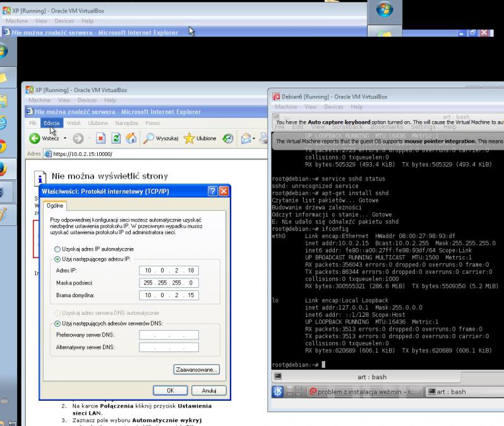Open the Edycja menu
The height and width of the screenshot is (426, 504).
point(52,123)
